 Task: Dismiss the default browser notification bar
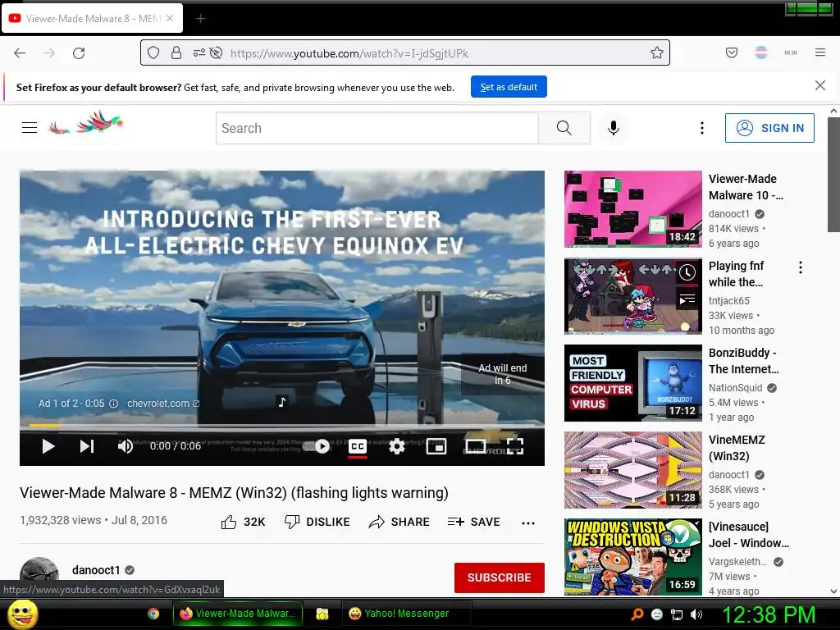coord(819,85)
